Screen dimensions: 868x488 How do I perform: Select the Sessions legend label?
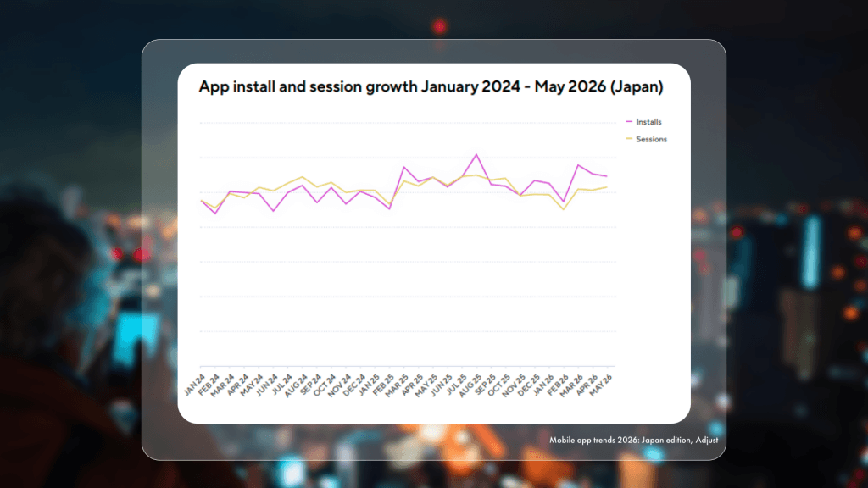[651, 140]
